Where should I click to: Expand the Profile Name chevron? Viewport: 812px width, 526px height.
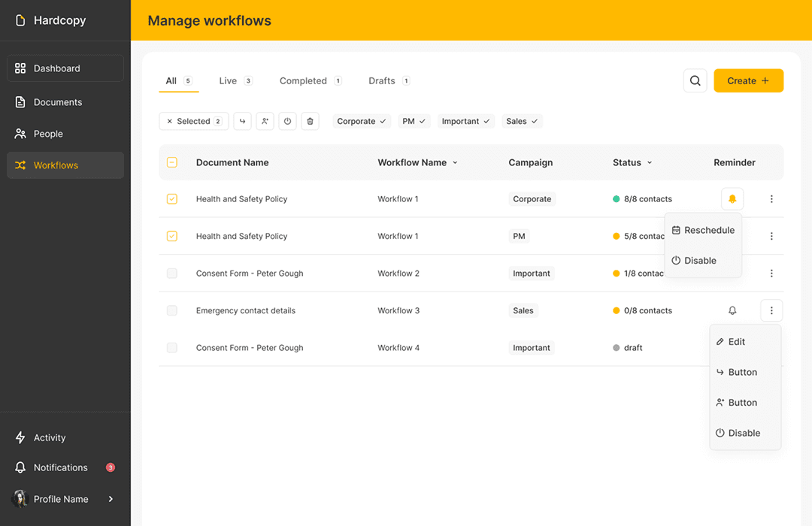coord(111,499)
